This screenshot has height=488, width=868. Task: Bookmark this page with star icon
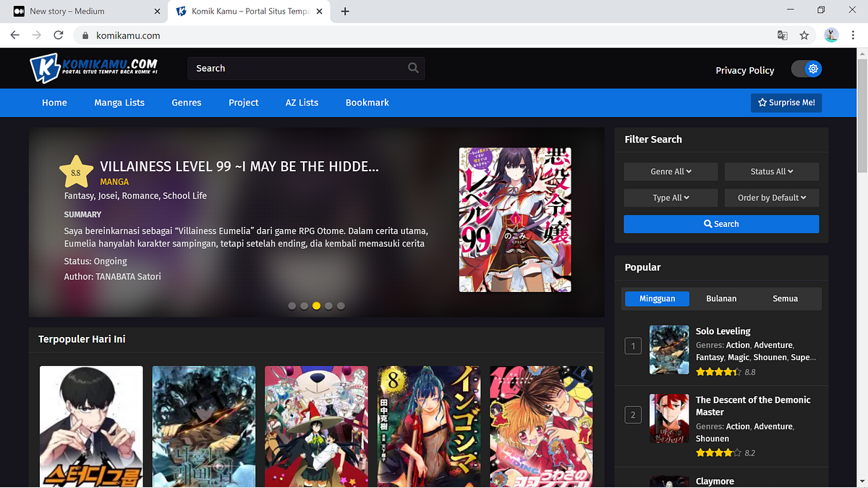804,35
